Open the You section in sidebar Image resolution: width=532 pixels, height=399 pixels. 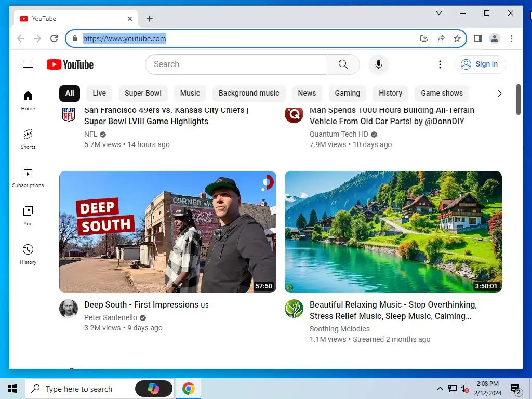tap(28, 216)
